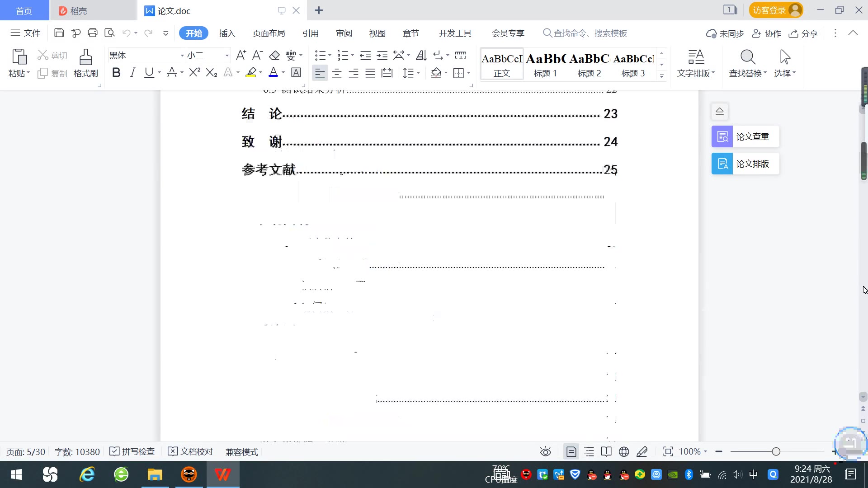Apply the Heading 1 (标题 1) style

point(545,64)
